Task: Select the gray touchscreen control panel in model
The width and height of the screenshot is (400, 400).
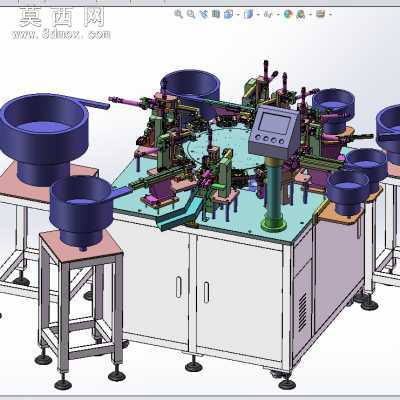Action: click(x=274, y=131)
